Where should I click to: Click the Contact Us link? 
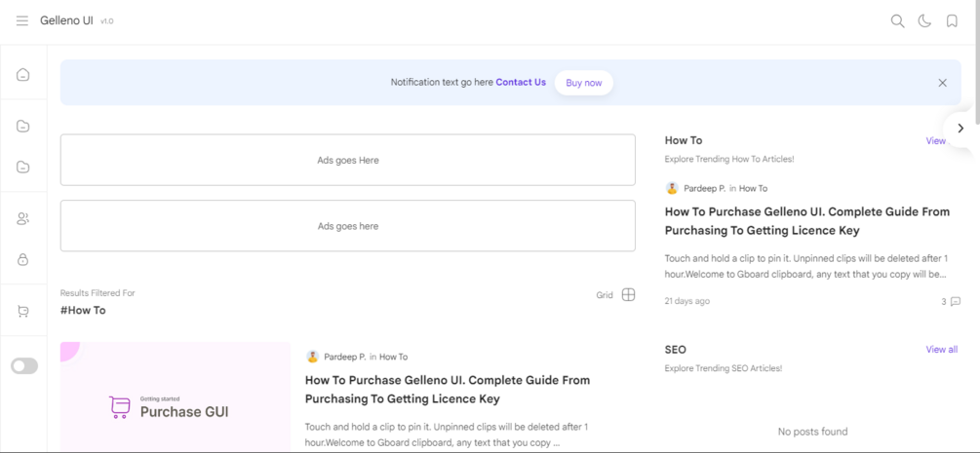521,83
